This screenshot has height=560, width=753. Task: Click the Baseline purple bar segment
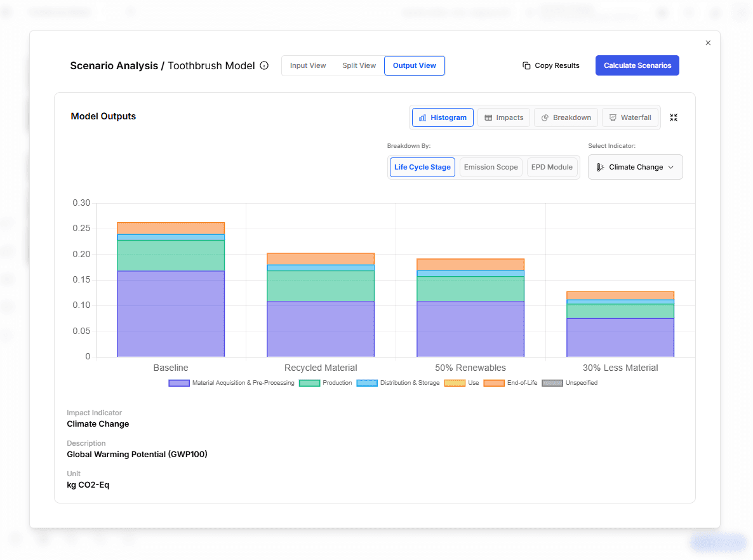171,314
